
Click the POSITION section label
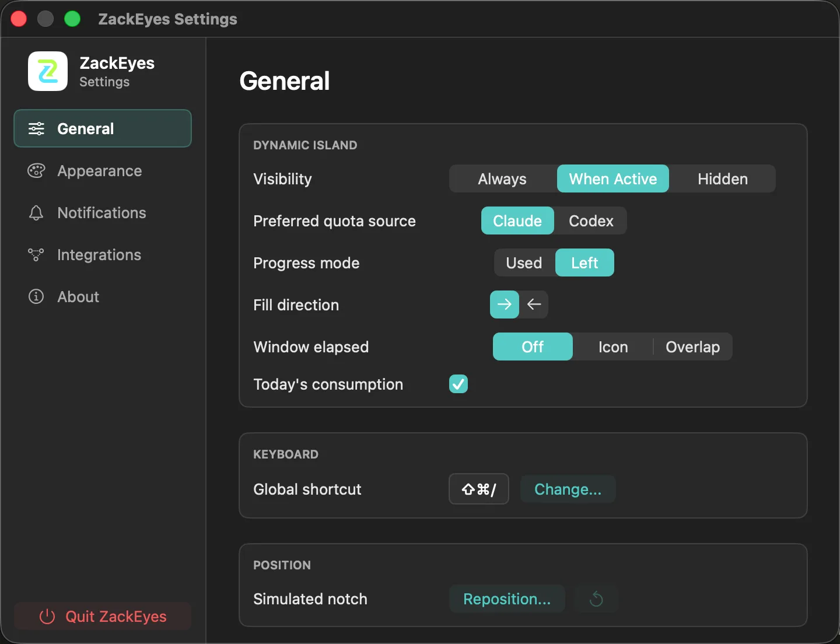click(282, 565)
